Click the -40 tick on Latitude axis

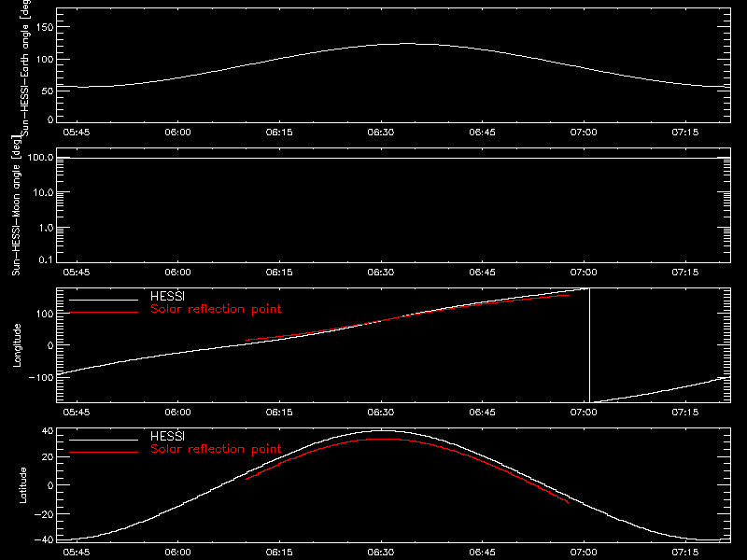[44, 540]
